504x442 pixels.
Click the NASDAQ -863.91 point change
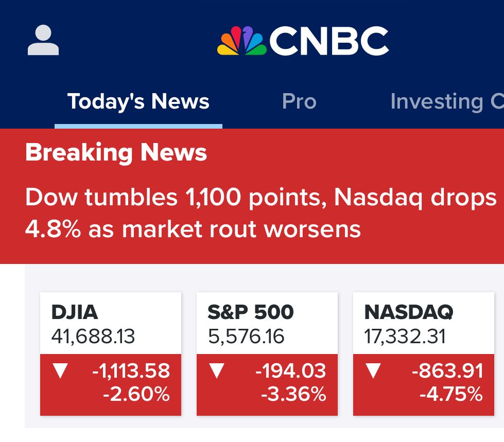(447, 371)
